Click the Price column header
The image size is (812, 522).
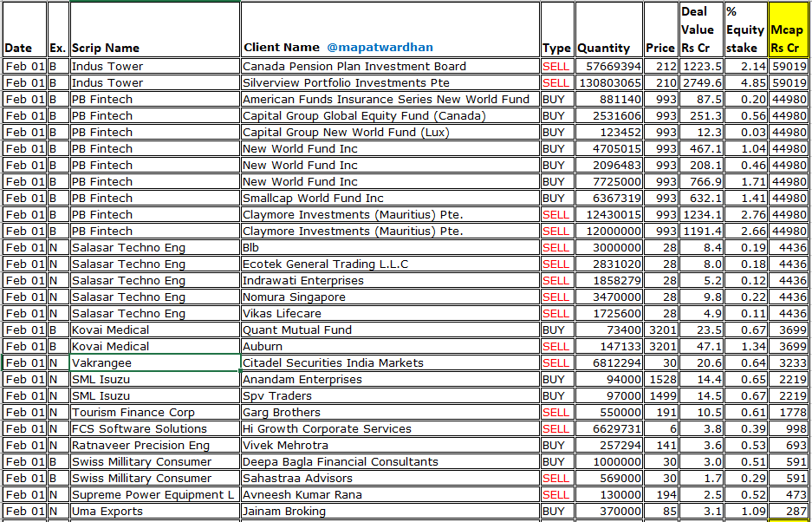click(x=661, y=29)
